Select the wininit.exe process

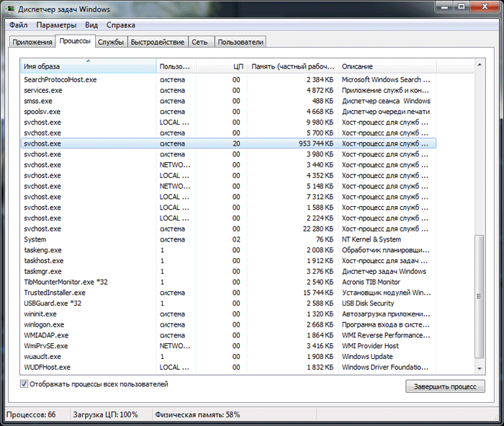(228, 314)
